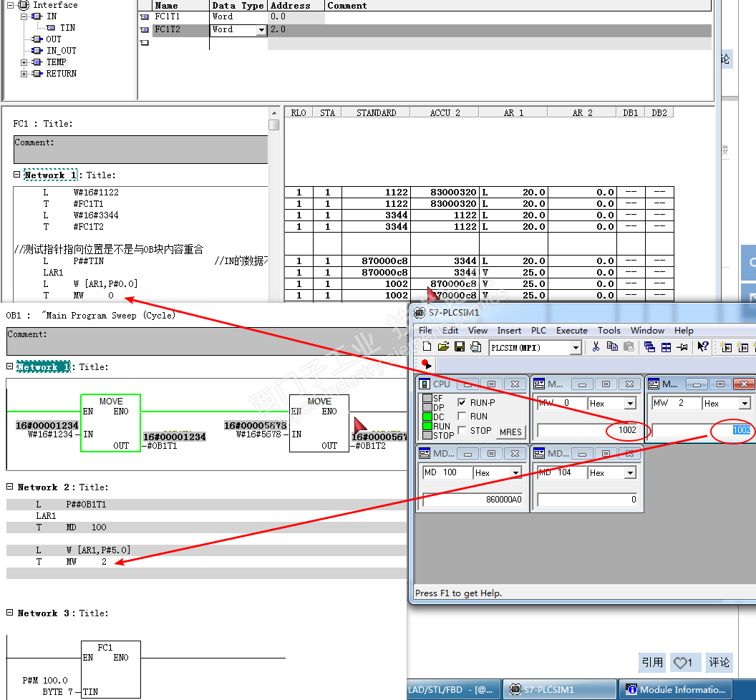Screen dimensions: 756x700
Task: Click the cascade windows icon in PLCSIM
Action: (x=649, y=346)
